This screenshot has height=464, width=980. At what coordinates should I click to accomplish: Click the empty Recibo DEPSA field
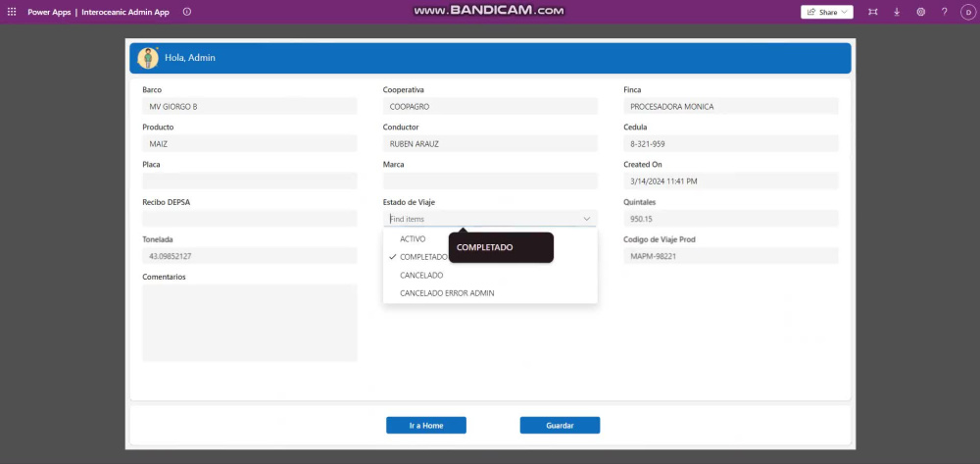[250, 219]
